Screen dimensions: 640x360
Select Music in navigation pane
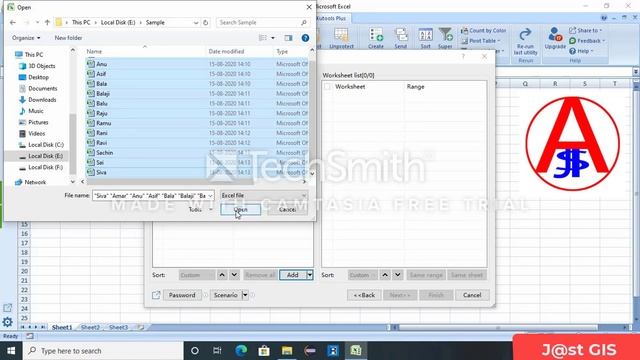(x=36, y=111)
